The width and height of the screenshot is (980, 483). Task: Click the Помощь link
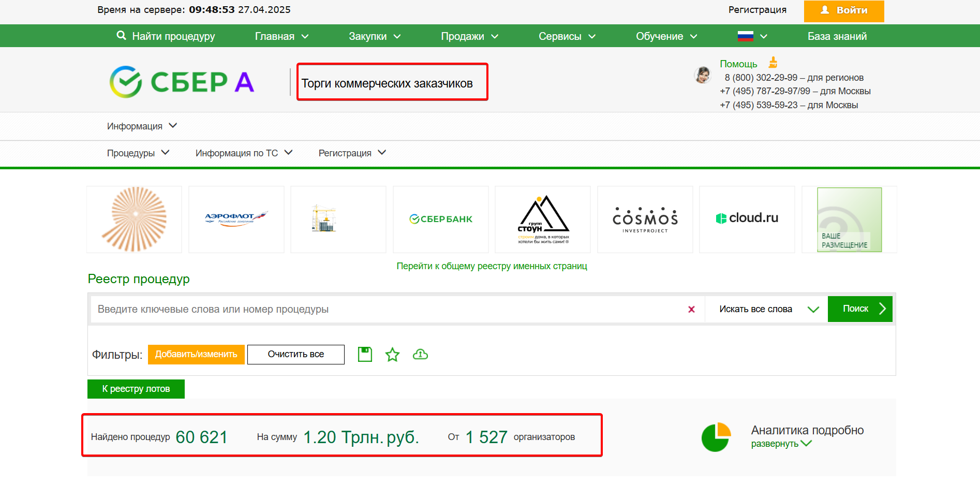[x=738, y=64]
